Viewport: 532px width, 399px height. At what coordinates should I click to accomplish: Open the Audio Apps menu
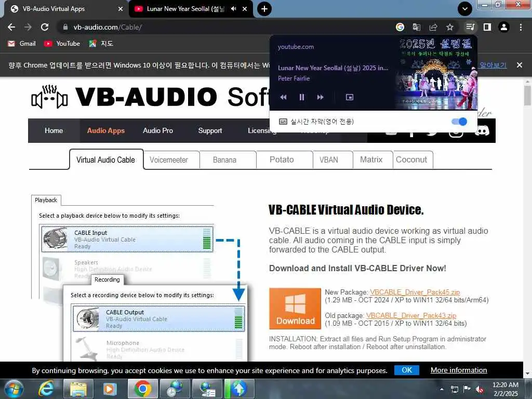click(x=106, y=130)
